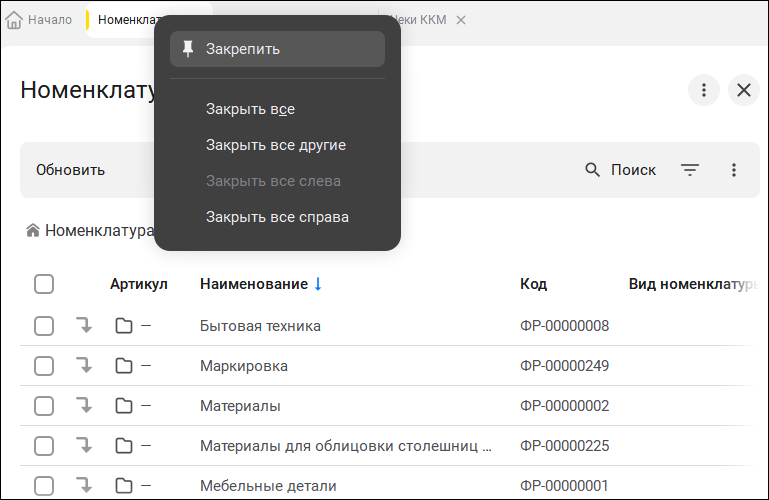Click the folder icon for Бытовая техника
Screen dimensions: 769x500
point(124,326)
